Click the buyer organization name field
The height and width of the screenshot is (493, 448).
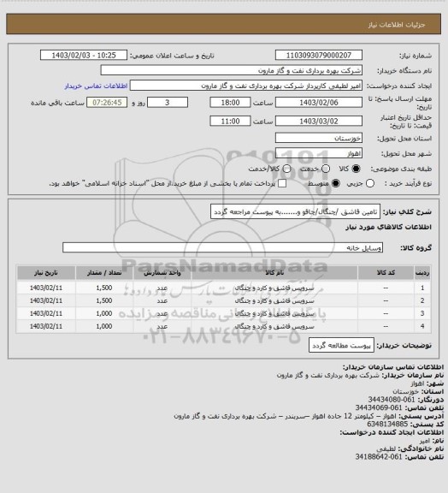(x=231, y=70)
